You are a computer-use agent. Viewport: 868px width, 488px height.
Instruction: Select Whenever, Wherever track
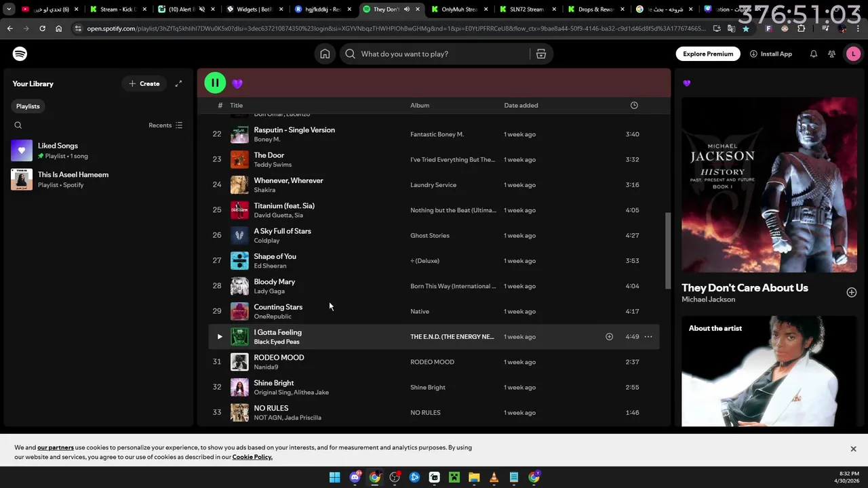pyautogui.click(x=433, y=184)
